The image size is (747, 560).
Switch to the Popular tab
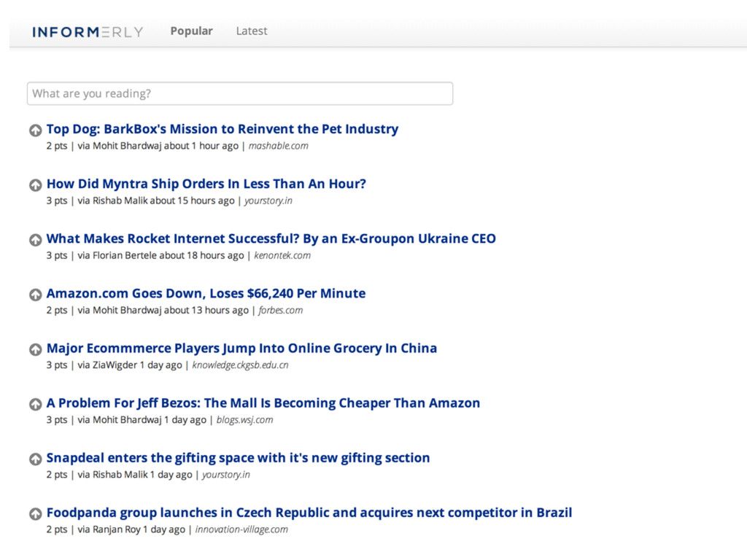[x=192, y=31]
